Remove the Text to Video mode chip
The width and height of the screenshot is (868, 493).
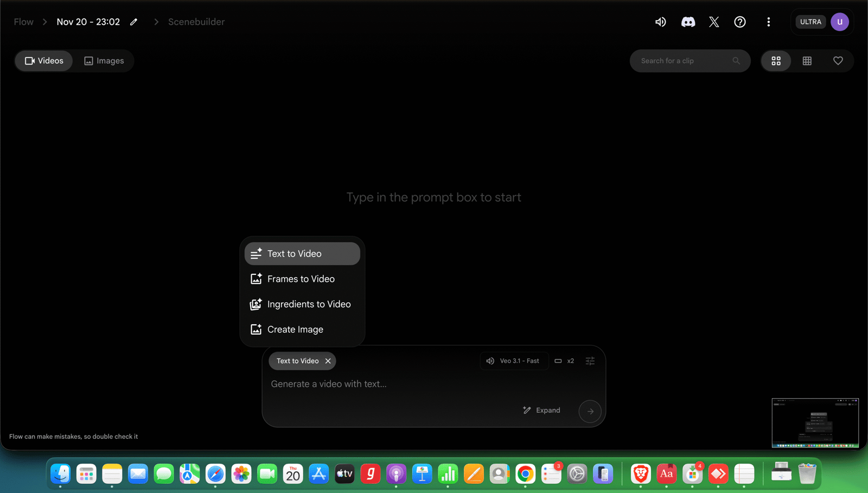pos(328,361)
